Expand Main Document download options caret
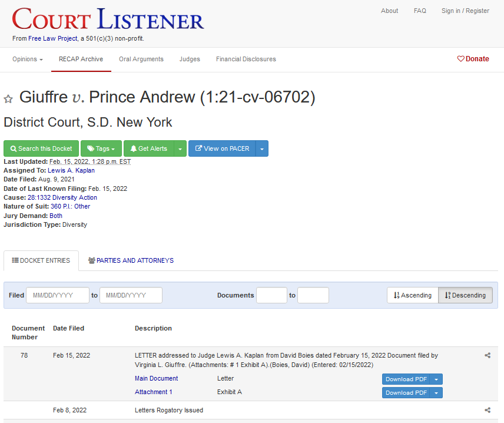 click(436, 379)
